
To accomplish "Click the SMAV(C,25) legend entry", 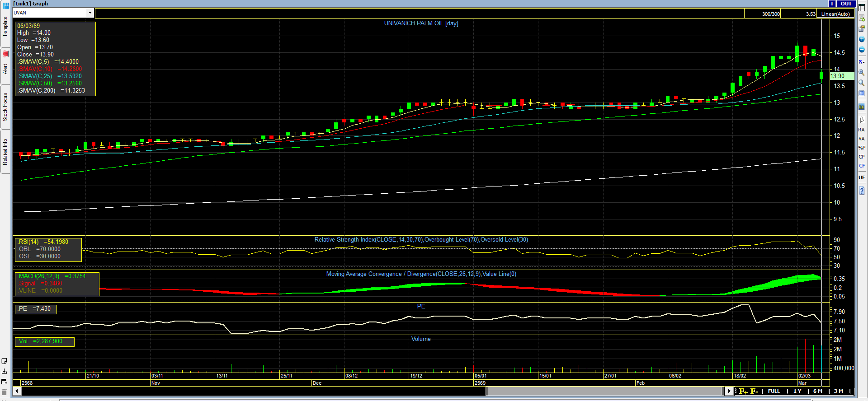I will click(x=50, y=76).
